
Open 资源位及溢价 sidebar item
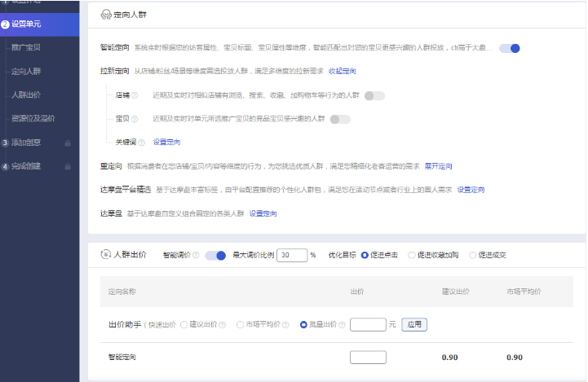33,119
